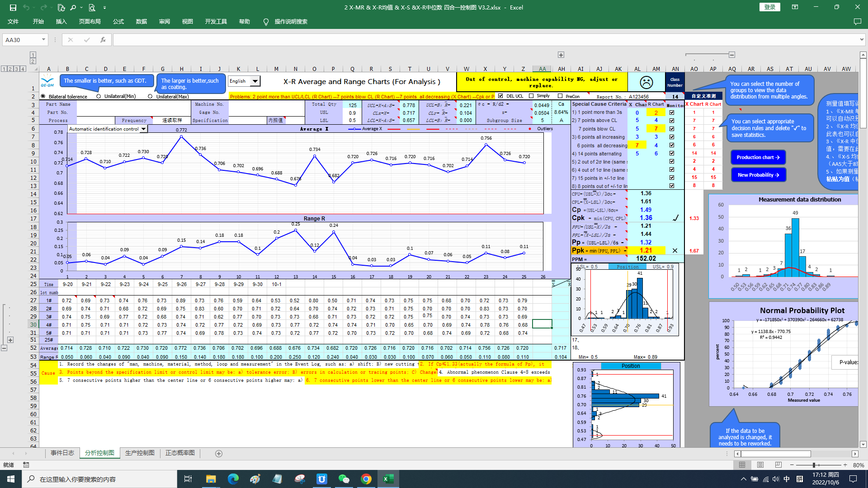Open the comments icon at top right
Viewport: 868px width, 488px height.
pyautogui.click(x=857, y=22)
